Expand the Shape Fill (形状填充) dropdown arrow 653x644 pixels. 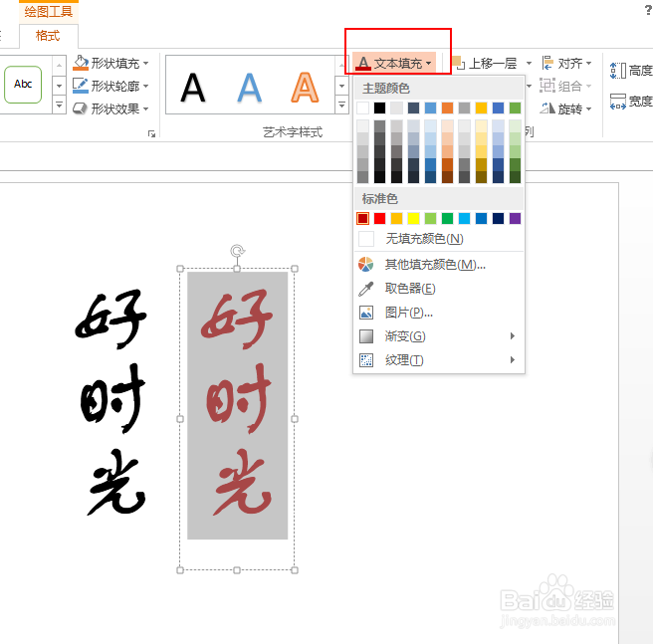145,64
